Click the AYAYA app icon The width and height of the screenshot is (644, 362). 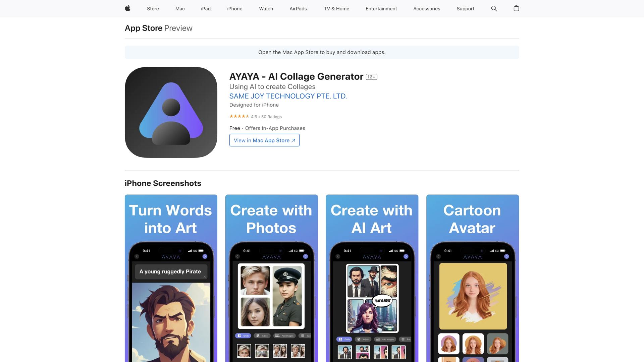[171, 112]
